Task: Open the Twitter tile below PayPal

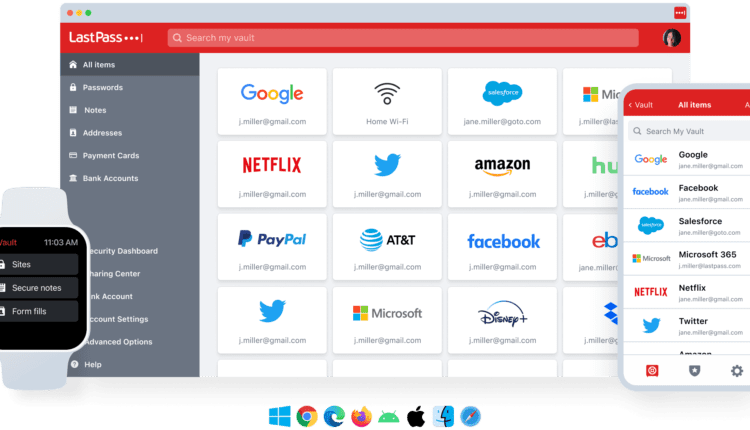Action: [272, 320]
